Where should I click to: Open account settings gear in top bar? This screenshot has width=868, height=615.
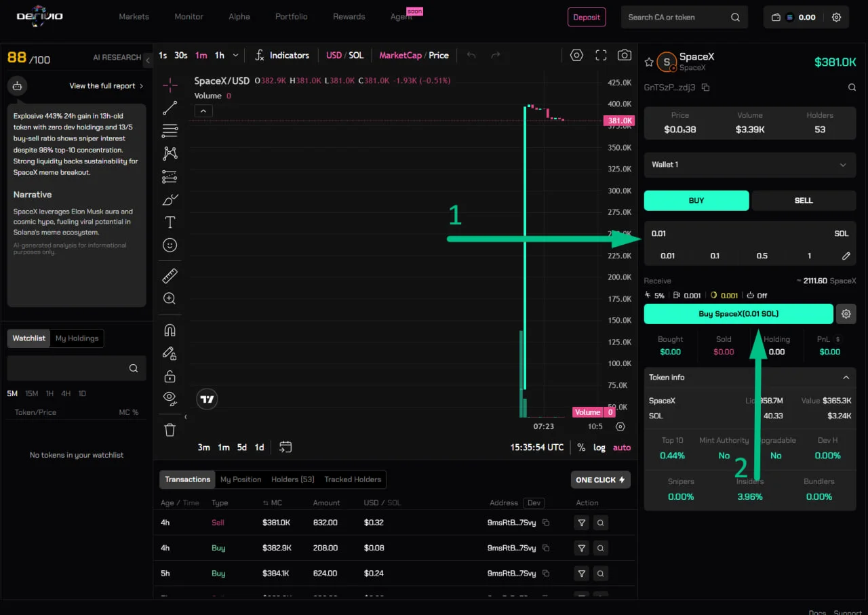pos(836,18)
